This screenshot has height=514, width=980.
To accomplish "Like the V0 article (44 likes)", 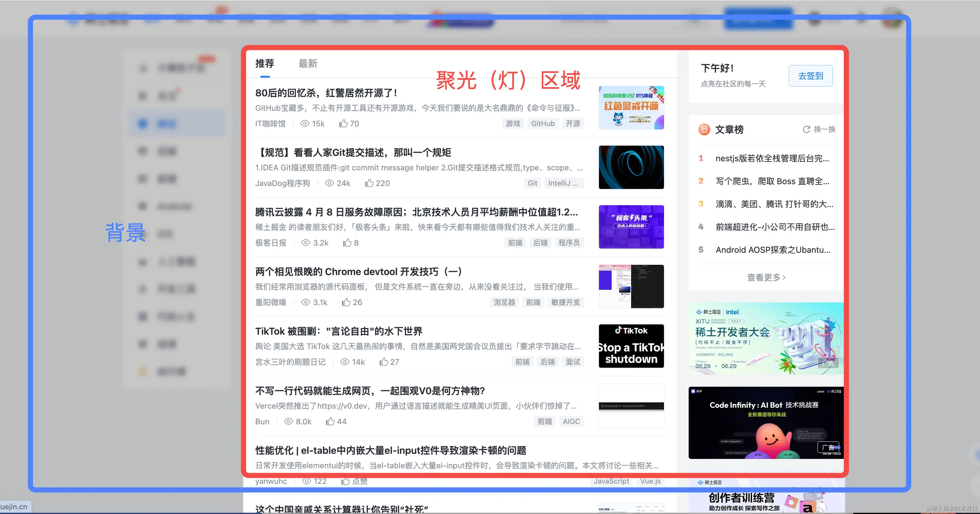I will 330,422.
